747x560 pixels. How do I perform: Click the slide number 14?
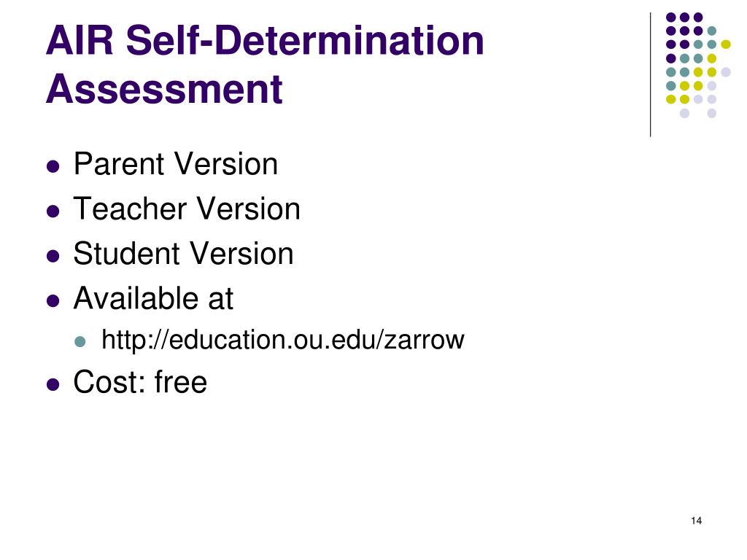pos(696,521)
